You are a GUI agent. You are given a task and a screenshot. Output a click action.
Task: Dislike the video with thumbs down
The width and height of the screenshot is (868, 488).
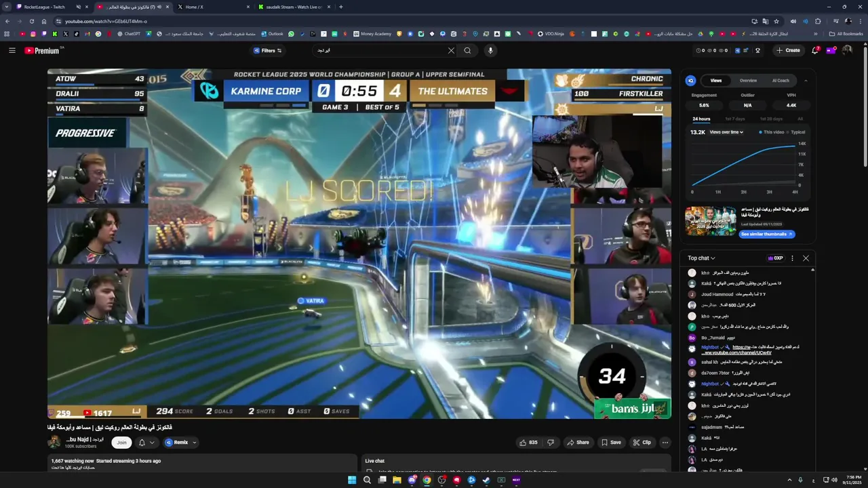pyautogui.click(x=551, y=443)
